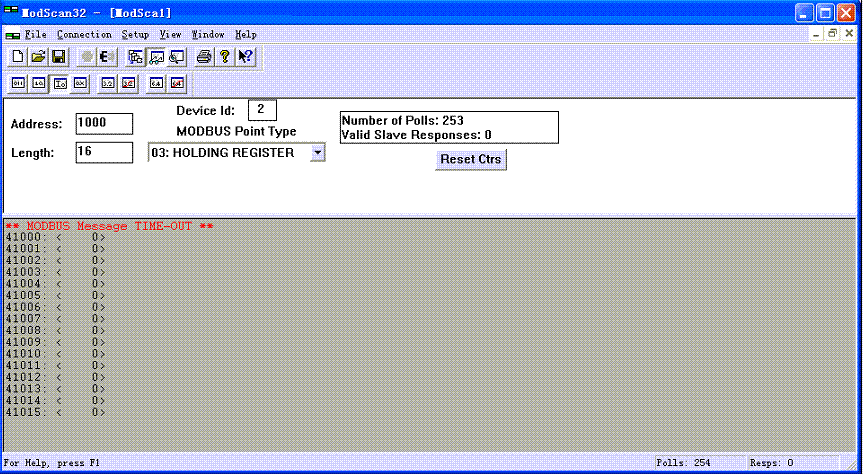Set binary display format (011 icon)
Screen dimensions: 863x475
pos(18,84)
